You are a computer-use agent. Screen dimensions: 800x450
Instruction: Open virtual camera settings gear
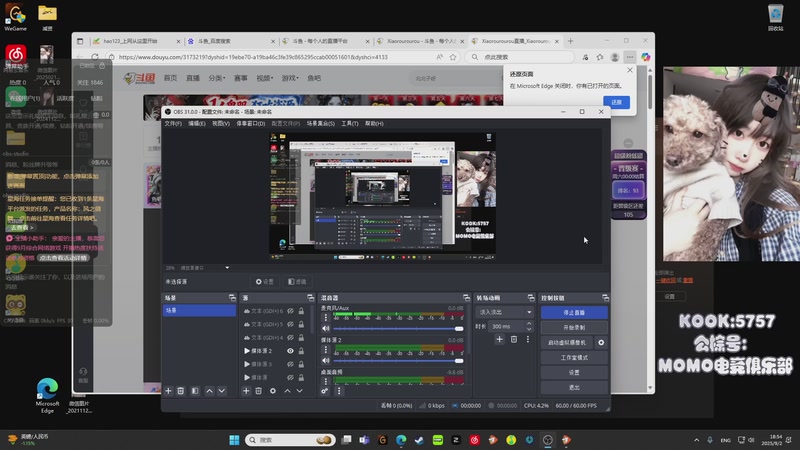tap(601, 342)
